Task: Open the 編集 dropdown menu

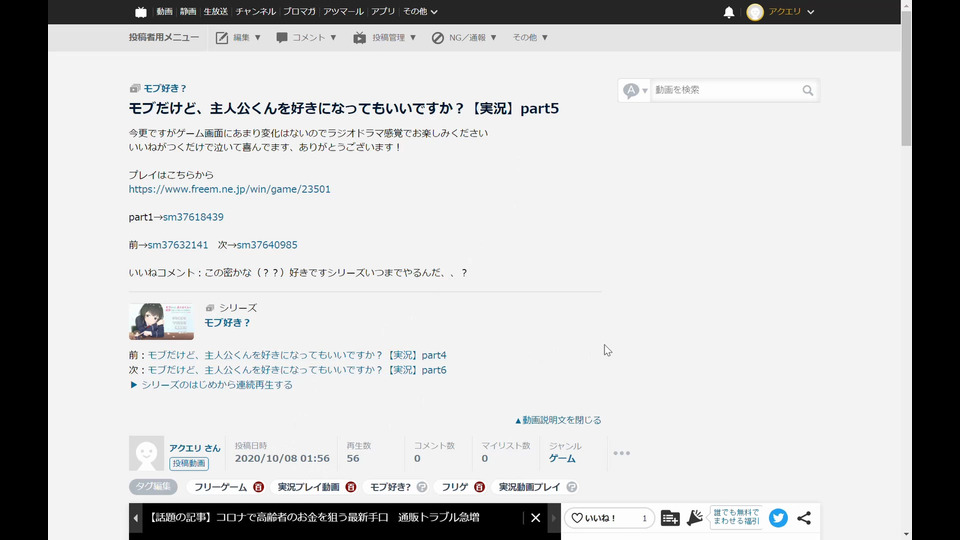Action: coord(238,37)
